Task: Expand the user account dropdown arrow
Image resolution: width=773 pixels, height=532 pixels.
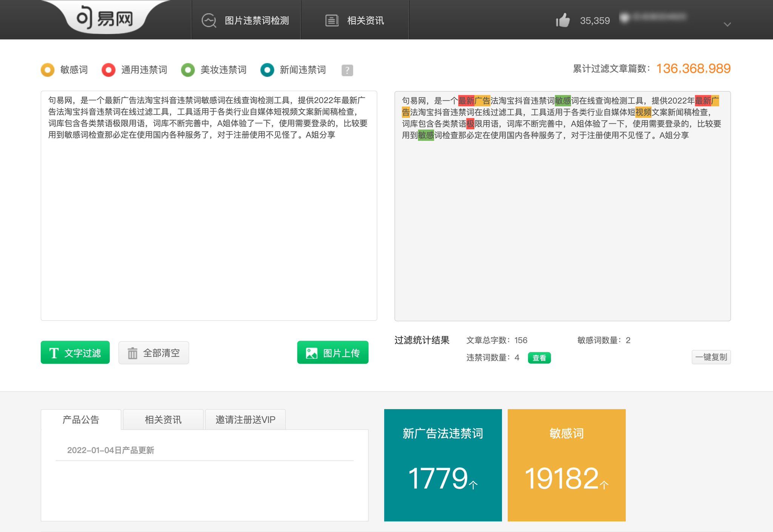Action: pyautogui.click(x=727, y=24)
